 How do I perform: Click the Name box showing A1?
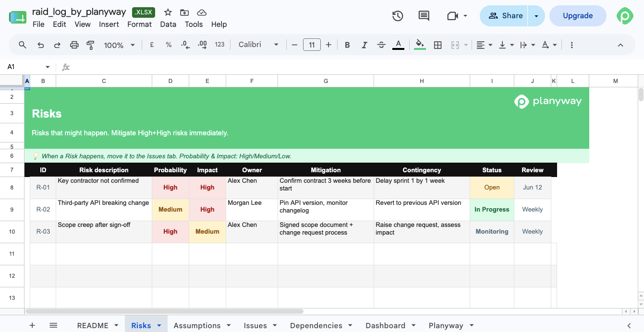click(28, 67)
